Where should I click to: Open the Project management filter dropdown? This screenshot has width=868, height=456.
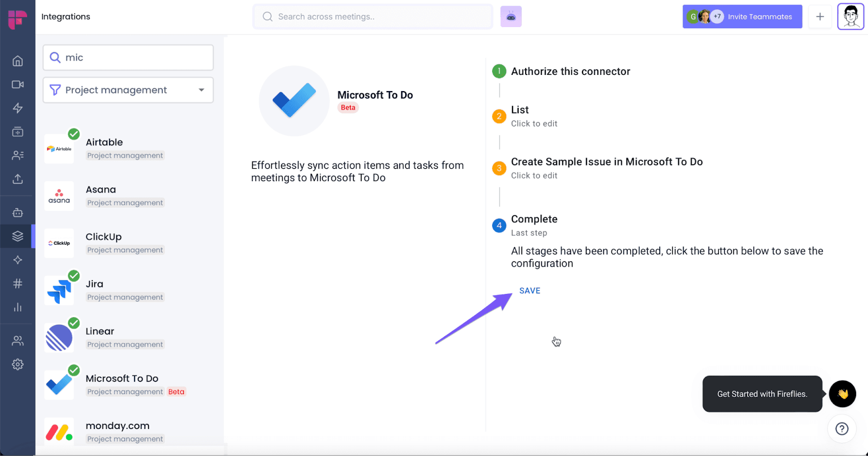pyautogui.click(x=128, y=90)
